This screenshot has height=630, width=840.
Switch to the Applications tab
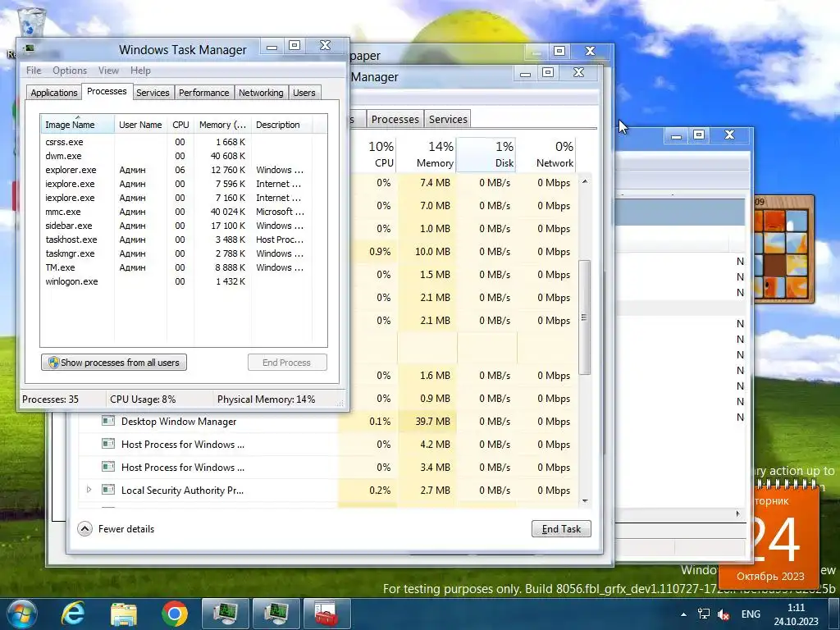tap(54, 93)
